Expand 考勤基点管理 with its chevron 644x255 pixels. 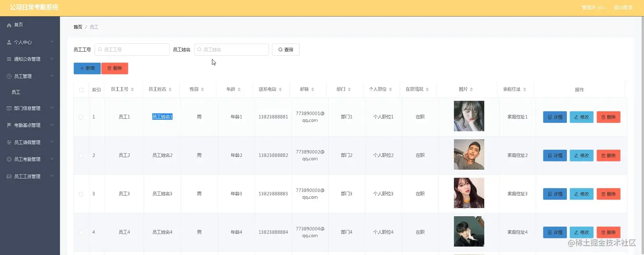(x=52, y=125)
